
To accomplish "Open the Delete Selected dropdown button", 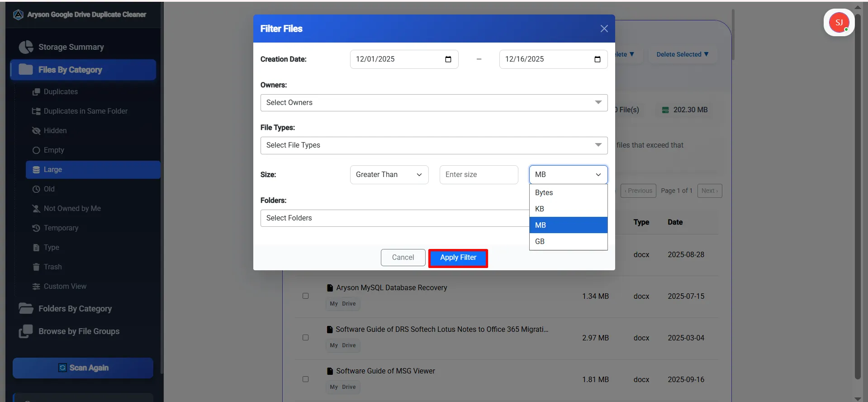I will click(x=682, y=54).
